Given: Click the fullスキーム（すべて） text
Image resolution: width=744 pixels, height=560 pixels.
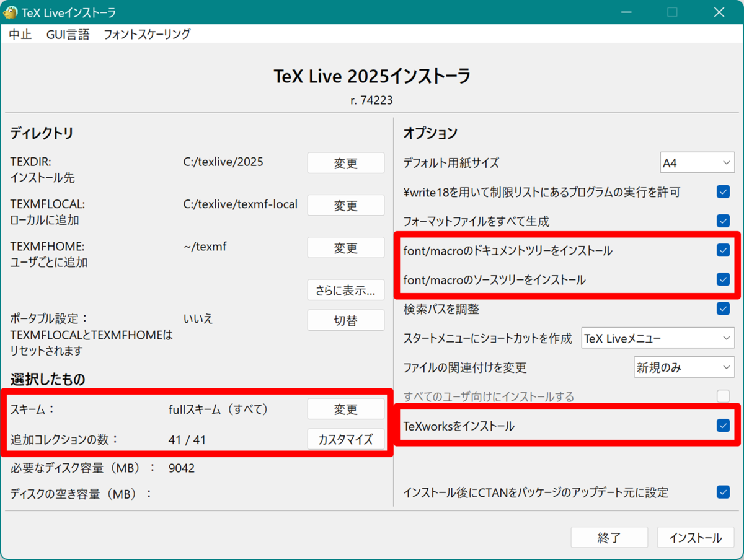Looking at the screenshot, I should coord(219,409).
